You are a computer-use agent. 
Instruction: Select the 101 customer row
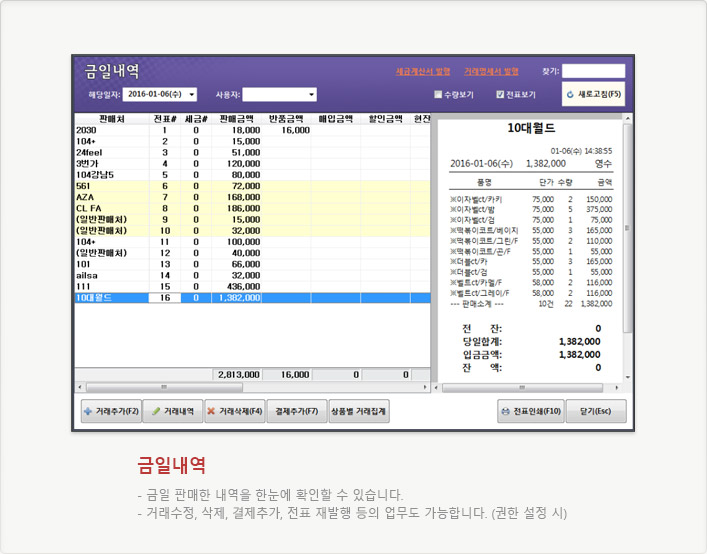tap(252, 264)
